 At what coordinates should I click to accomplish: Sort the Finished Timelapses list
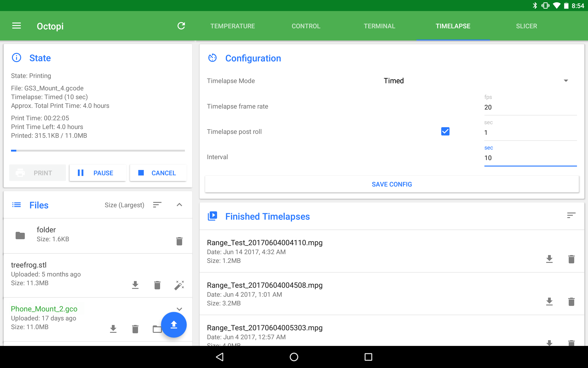point(571,215)
